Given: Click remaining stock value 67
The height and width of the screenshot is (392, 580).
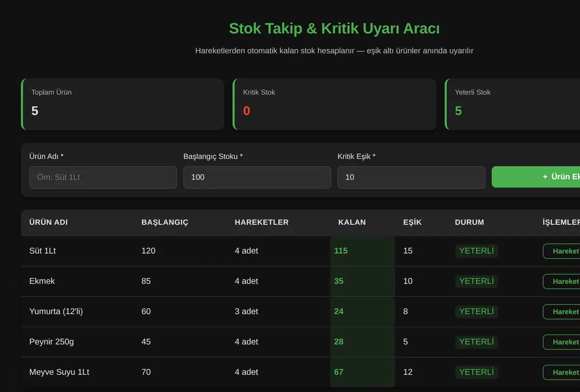Looking at the screenshot, I should pyautogui.click(x=339, y=372).
